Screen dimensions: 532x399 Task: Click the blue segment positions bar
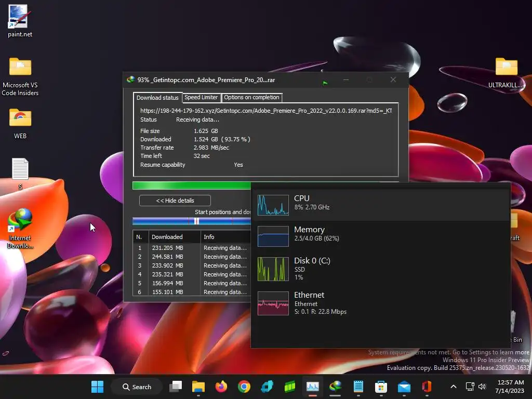click(192, 221)
